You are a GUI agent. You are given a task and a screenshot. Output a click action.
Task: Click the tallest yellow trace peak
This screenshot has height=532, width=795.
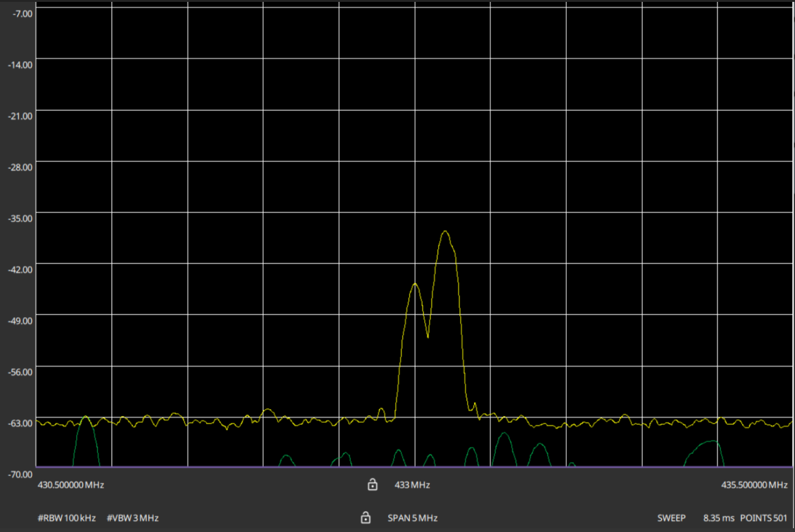pyautogui.click(x=446, y=231)
